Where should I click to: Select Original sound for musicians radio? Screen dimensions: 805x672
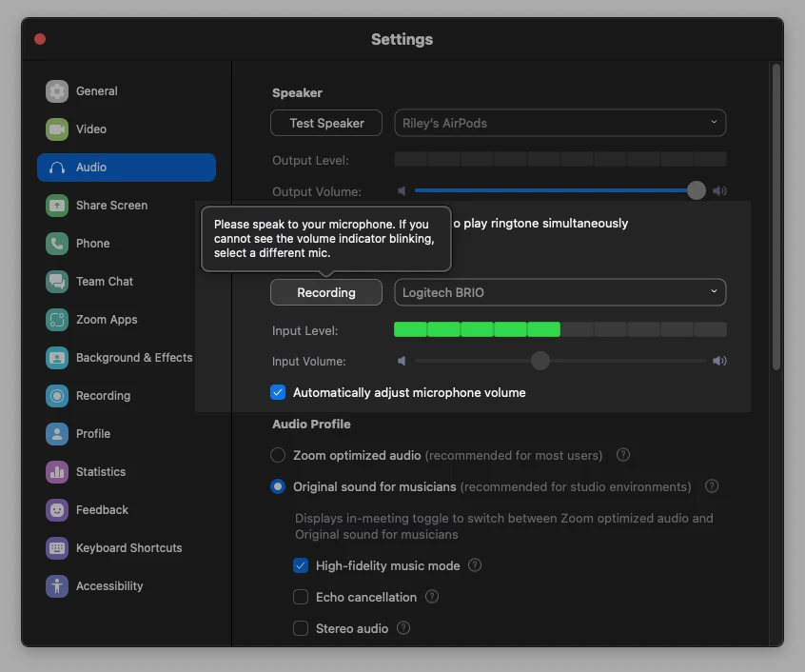pyautogui.click(x=278, y=486)
